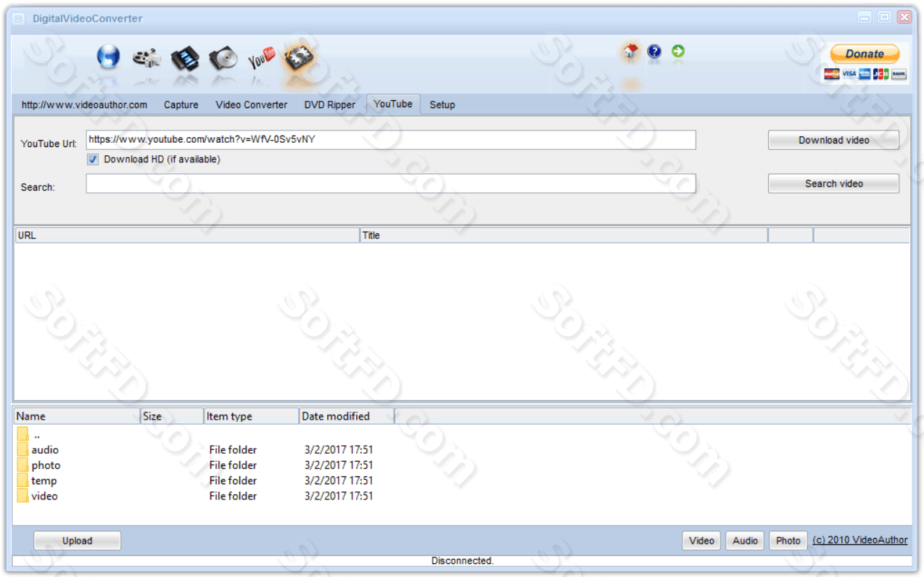Sort by Title column header

(564, 235)
